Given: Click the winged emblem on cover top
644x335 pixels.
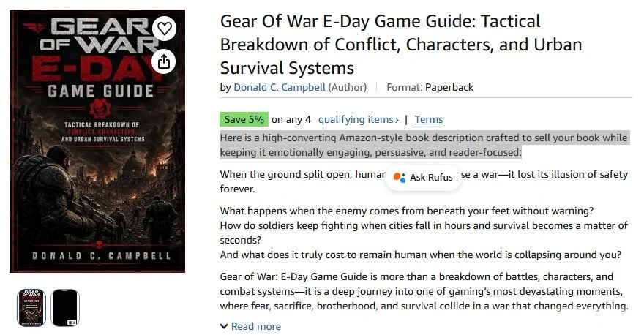Looking at the screenshot, I should click(35, 28).
